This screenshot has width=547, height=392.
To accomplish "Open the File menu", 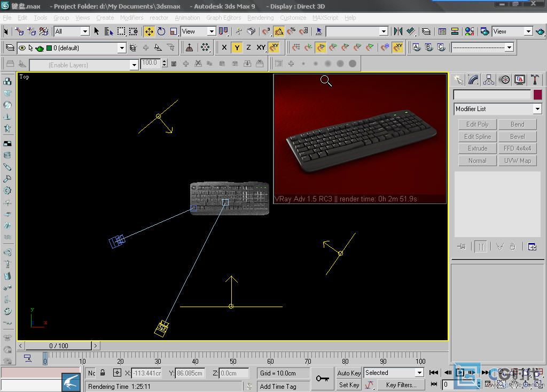I will pos(7,18).
